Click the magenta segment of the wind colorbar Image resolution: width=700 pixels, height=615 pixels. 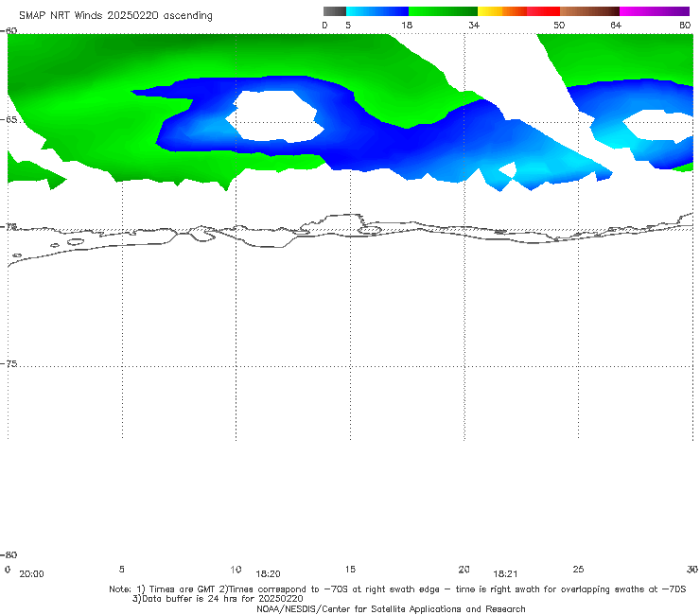pyautogui.click(x=655, y=11)
